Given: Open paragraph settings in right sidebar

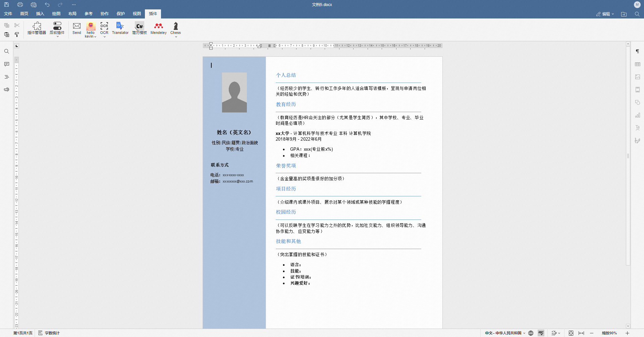Looking at the screenshot, I should click(x=638, y=51).
